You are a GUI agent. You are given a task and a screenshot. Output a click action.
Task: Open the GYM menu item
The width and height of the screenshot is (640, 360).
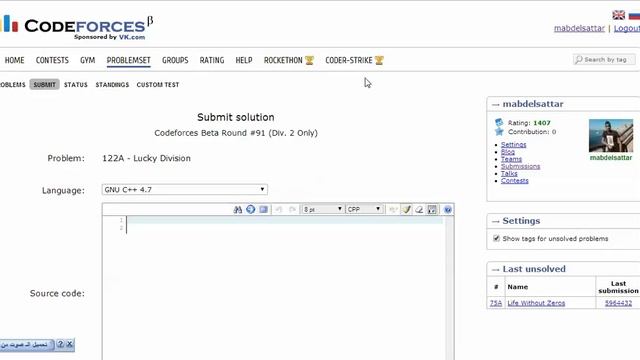(87, 60)
